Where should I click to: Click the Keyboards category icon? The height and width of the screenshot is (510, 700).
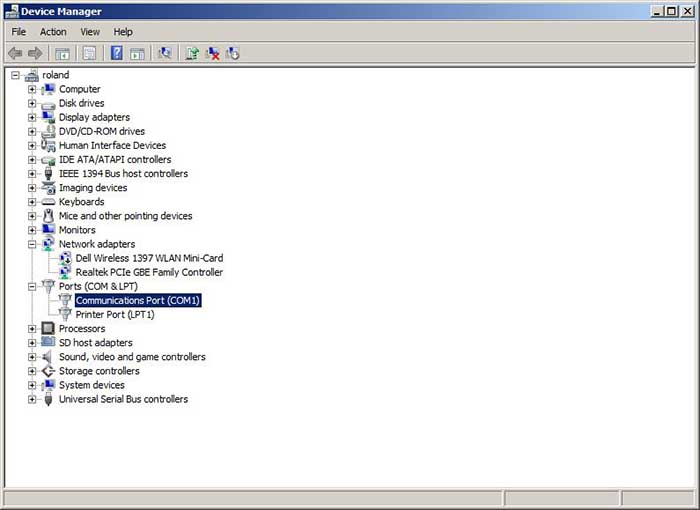[48, 202]
